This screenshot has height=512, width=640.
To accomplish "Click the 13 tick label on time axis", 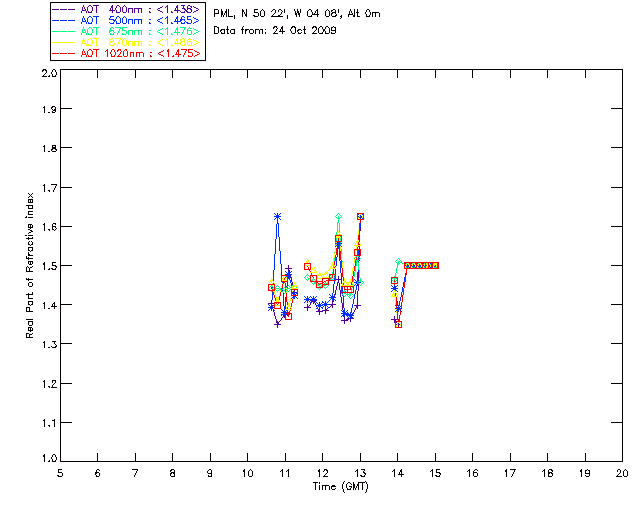I will (360, 473).
